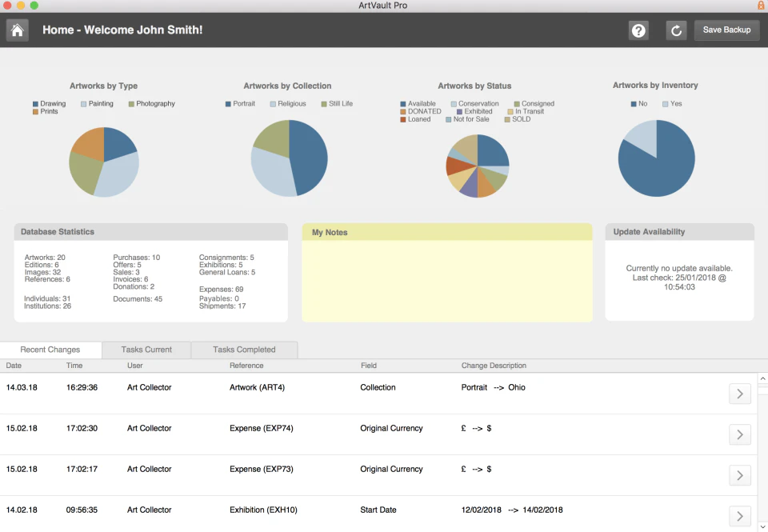Switch to the Tasks Completed tab
This screenshot has width=768, height=532.
click(243, 350)
